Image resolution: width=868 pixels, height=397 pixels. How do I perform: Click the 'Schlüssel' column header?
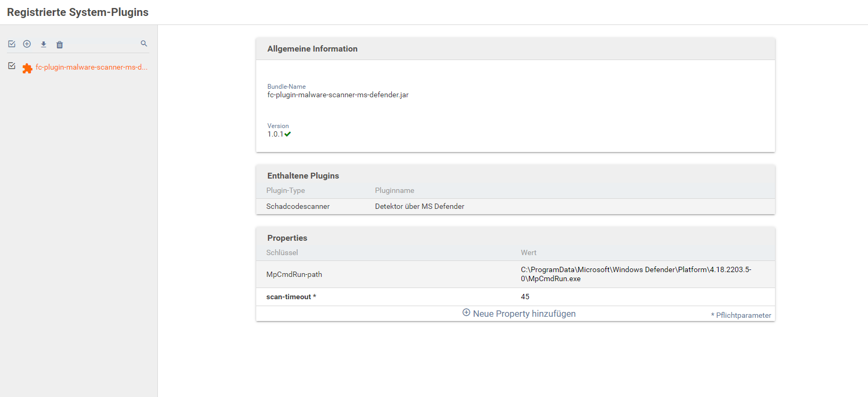[x=282, y=252]
